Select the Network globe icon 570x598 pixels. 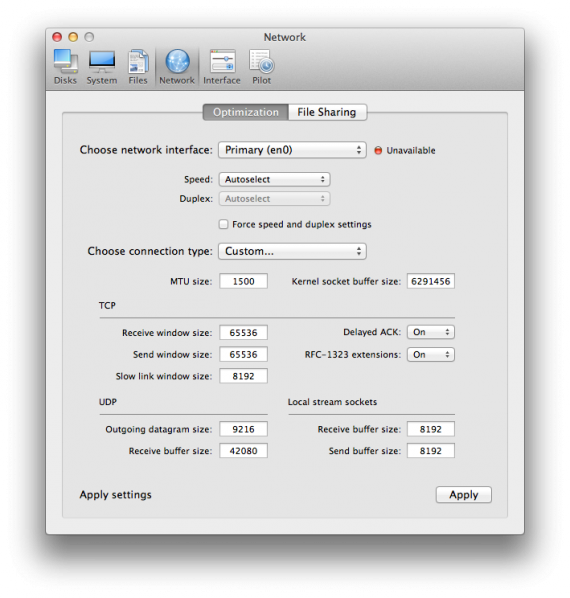point(177,61)
